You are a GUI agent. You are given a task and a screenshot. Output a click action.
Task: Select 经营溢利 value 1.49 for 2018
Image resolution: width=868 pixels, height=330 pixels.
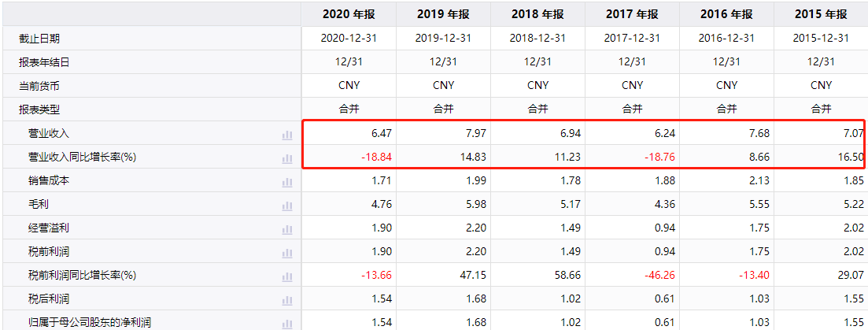tap(571, 228)
